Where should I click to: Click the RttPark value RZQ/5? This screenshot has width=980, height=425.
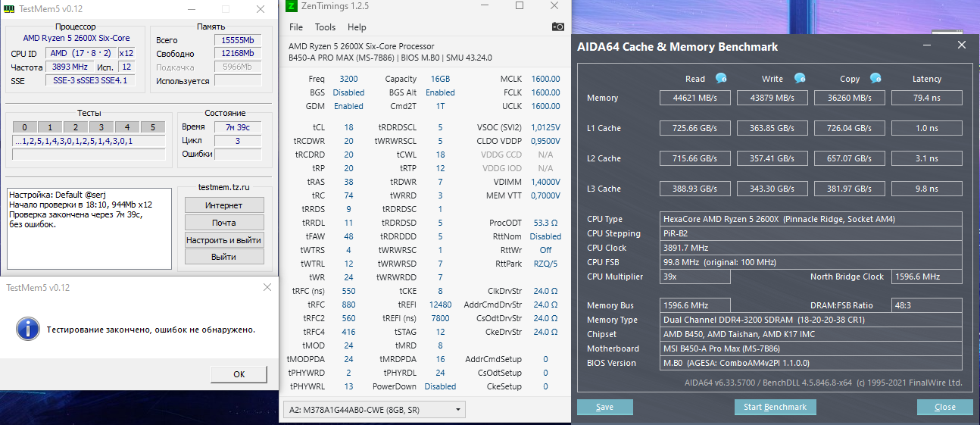click(x=545, y=264)
